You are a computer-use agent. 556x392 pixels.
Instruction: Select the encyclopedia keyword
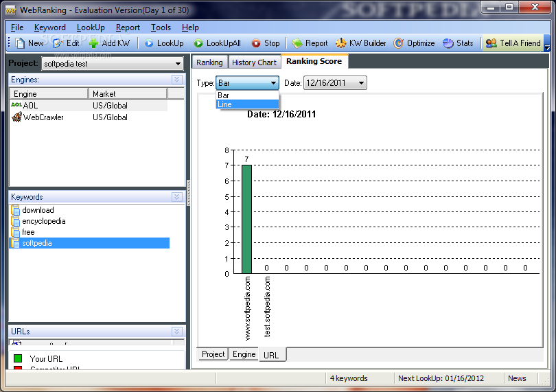tap(44, 221)
